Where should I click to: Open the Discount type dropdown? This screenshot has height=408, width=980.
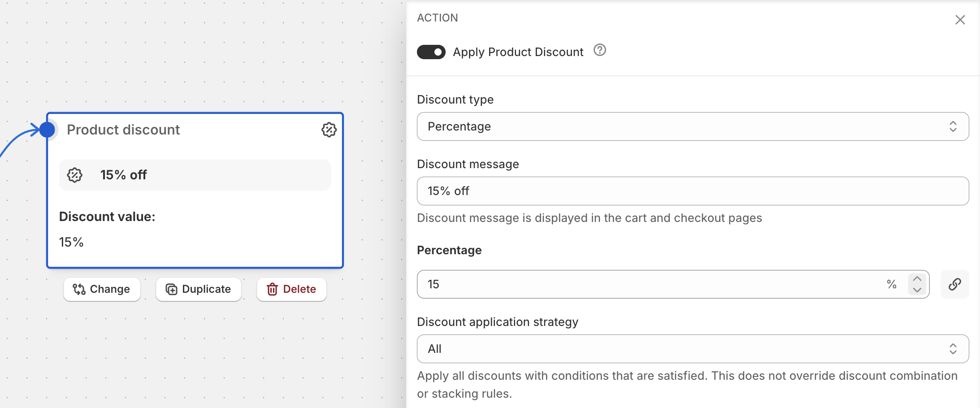pos(692,126)
